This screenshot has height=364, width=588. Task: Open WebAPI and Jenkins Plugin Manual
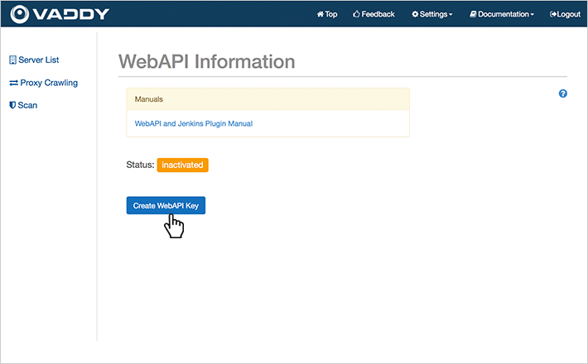[194, 123]
